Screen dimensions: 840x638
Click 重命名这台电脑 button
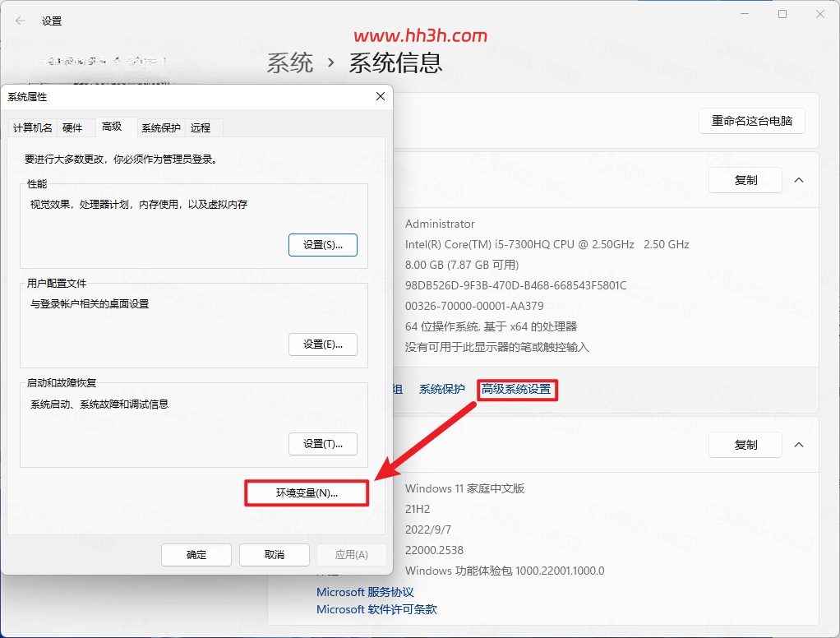pyautogui.click(x=751, y=121)
